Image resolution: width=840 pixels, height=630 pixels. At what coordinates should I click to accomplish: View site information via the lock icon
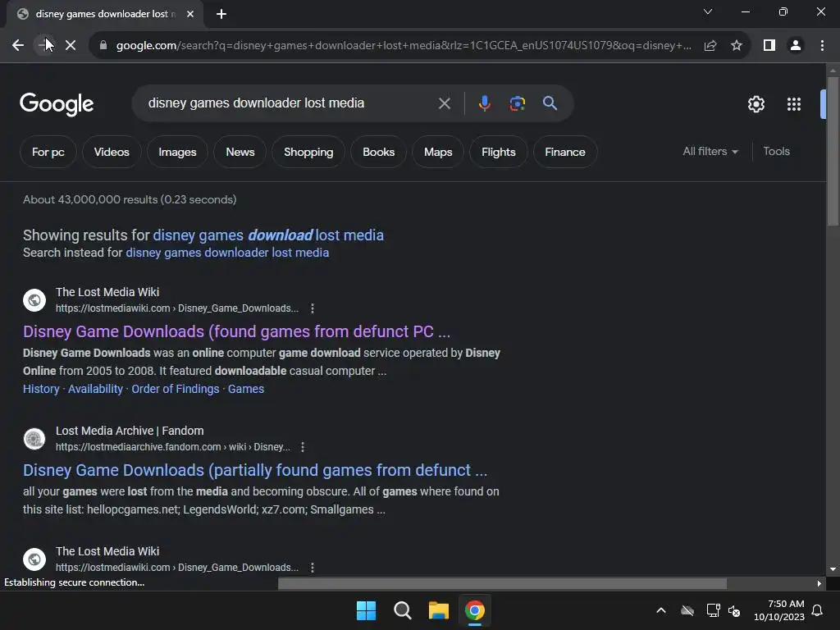[103, 46]
